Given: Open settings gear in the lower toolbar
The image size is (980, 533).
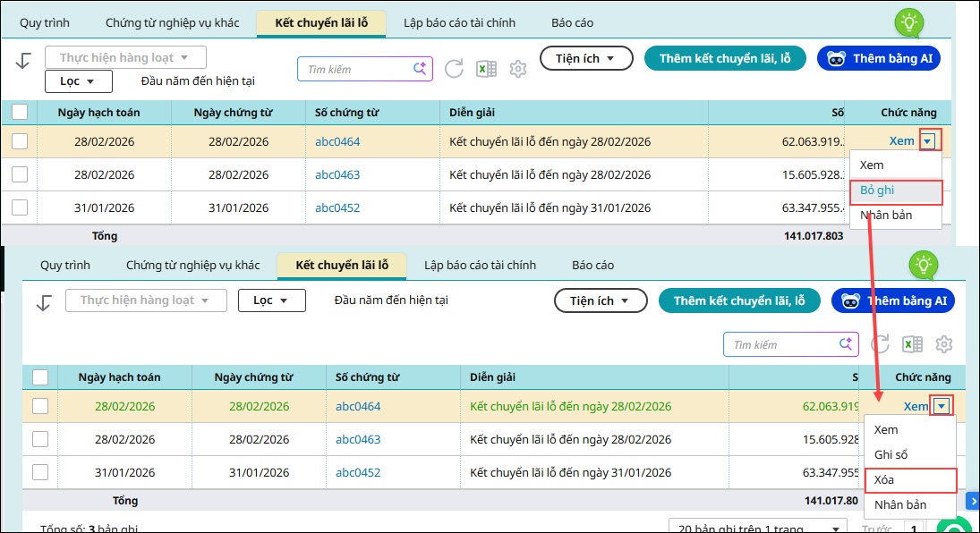Looking at the screenshot, I should pos(943,344).
